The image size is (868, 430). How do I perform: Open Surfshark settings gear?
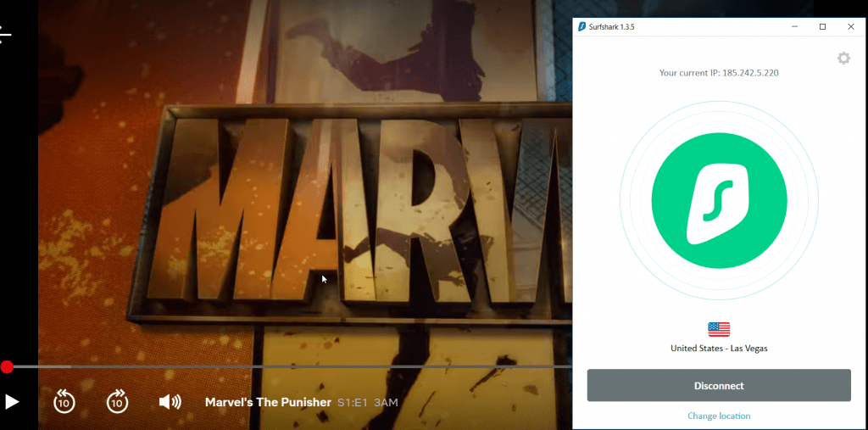tap(843, 59)
